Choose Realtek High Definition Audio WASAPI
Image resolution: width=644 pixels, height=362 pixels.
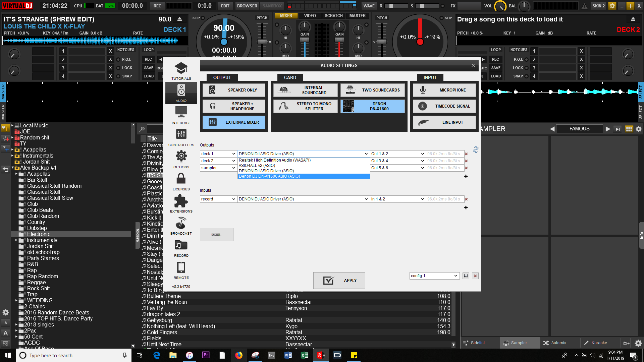tap(304, 160)
